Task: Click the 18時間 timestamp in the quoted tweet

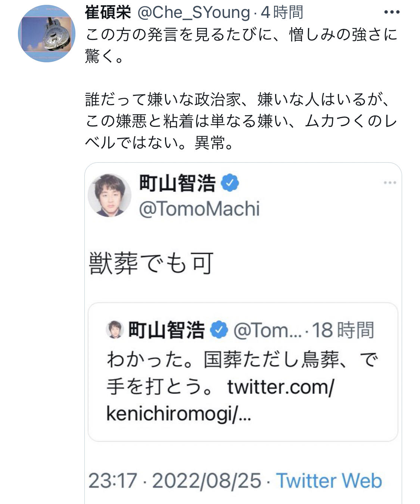Action: pyautogui.click(x=343, y=330)
